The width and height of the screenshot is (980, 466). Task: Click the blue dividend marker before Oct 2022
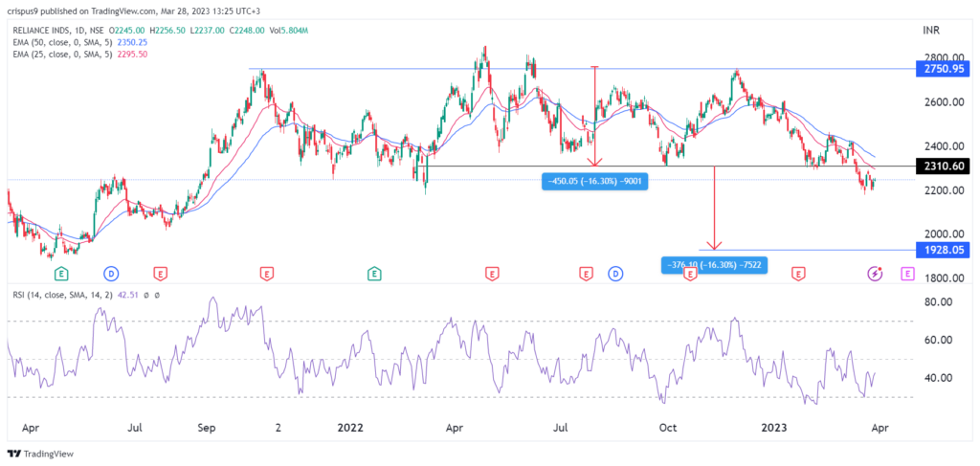[615, 273]
